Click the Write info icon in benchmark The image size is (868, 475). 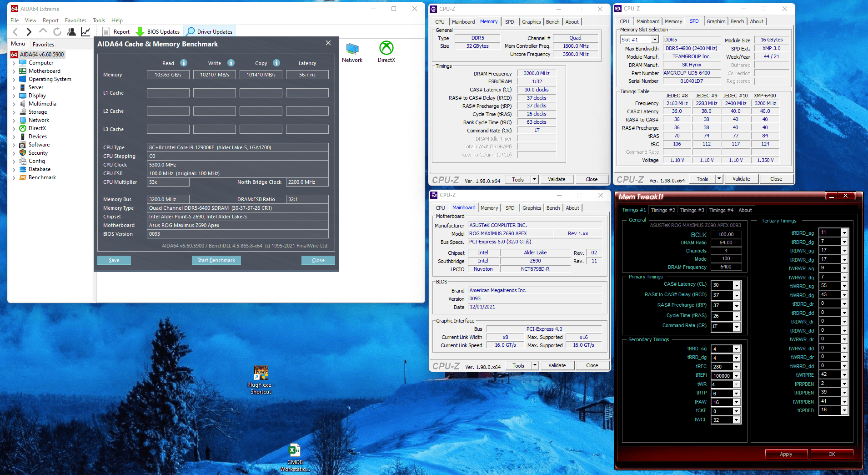click(x=231, y=63)
